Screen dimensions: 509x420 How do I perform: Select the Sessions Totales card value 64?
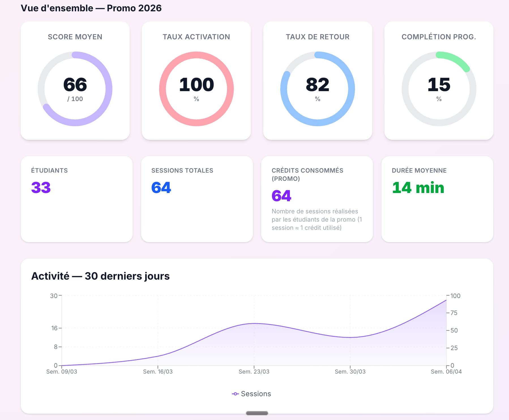(x=161, y=187)
